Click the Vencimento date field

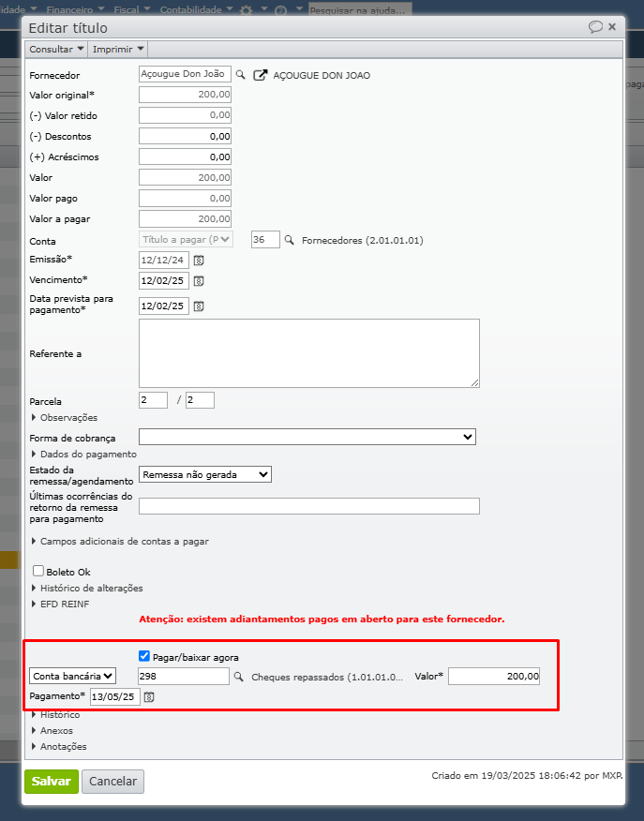click(x=164, y=280)
